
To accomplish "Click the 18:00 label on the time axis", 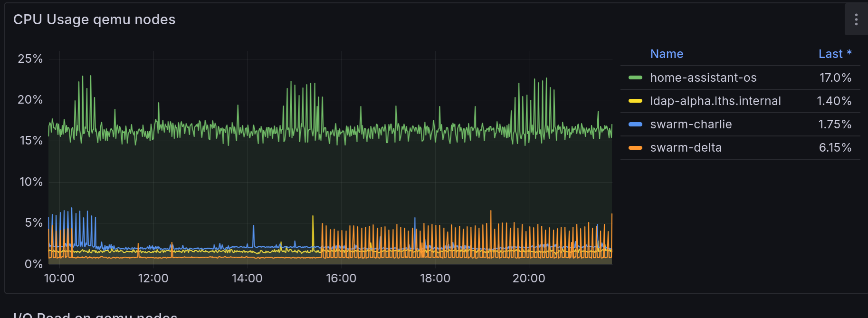I will (x=435, y=278).
